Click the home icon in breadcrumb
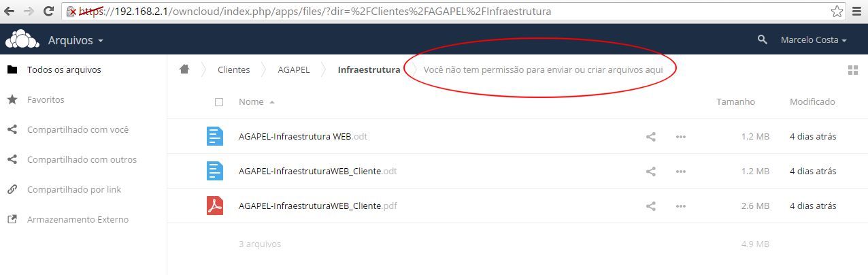The image size is (868, 275). (184, 69)
